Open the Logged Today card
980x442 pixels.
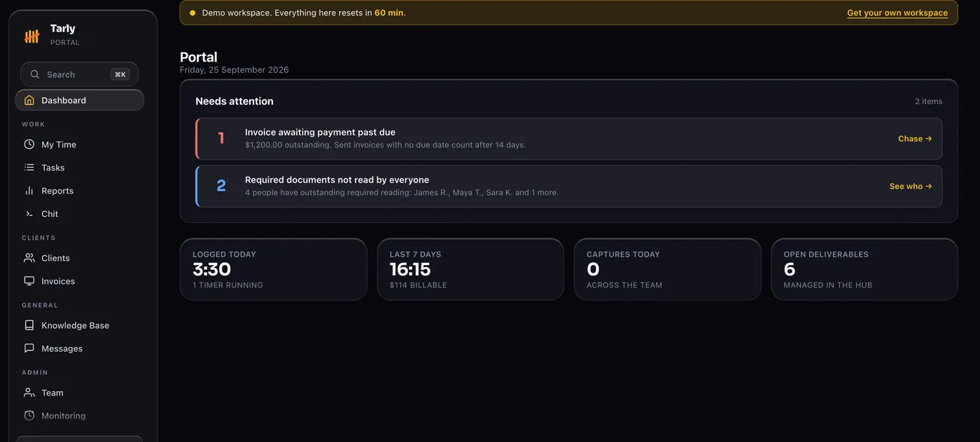click(x=273, y=269)
